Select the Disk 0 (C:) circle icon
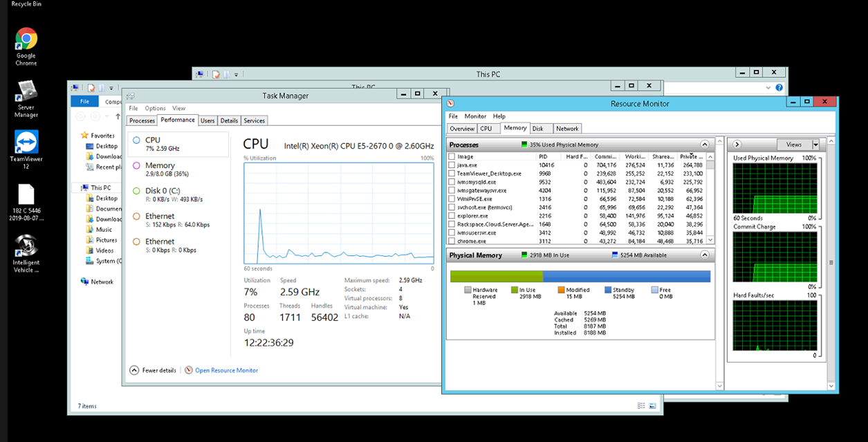Screen dimensions: 868x442 (x=136, y=191)
